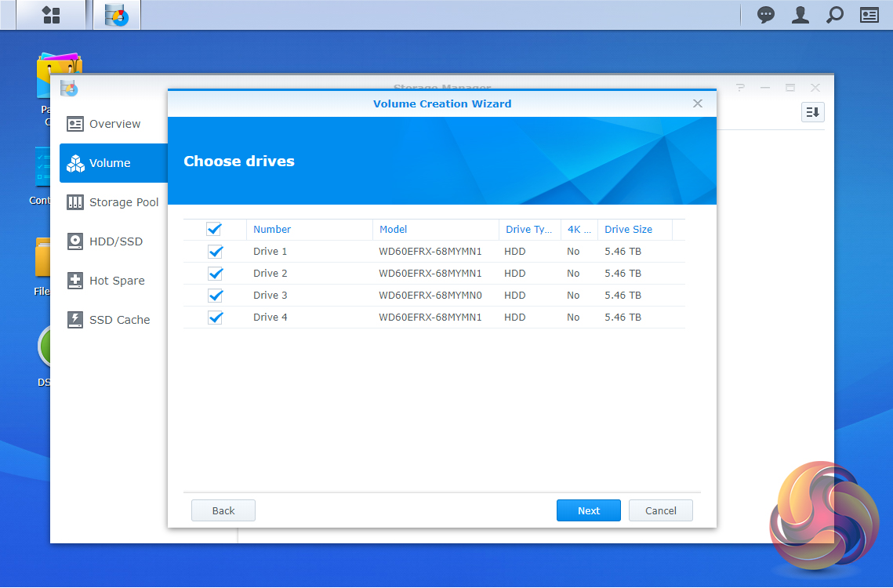Open the SSD Cache section

pos(114,320)
